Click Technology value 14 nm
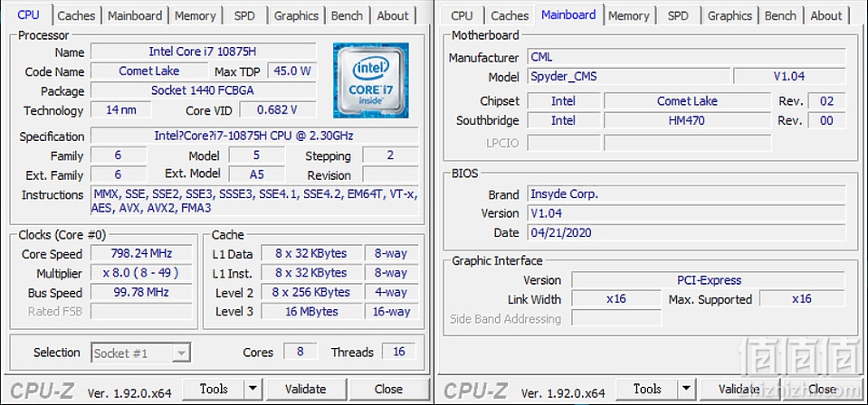The width and height of the screenshot is (868, 405). click(120, 109)
